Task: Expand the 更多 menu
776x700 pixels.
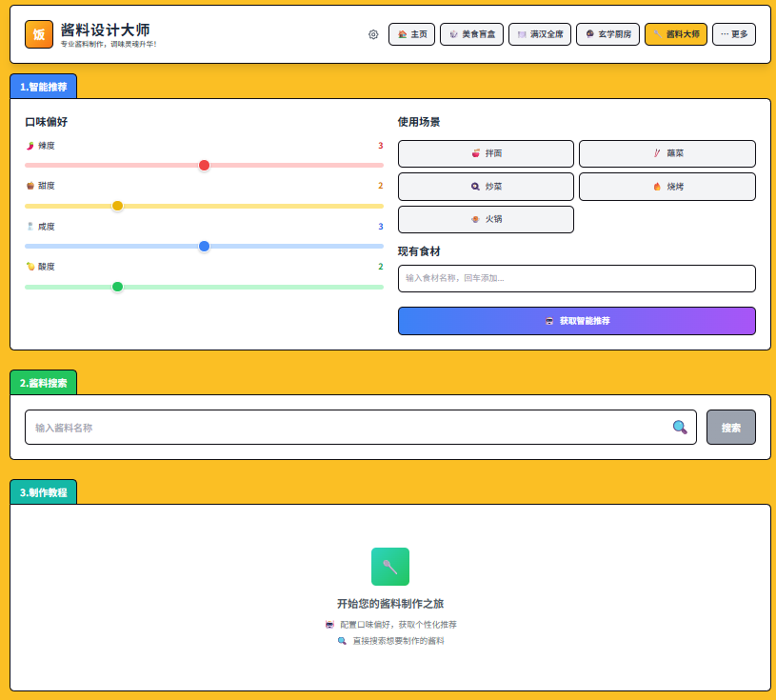Action: pyautogui.click(x=734, y=34)
